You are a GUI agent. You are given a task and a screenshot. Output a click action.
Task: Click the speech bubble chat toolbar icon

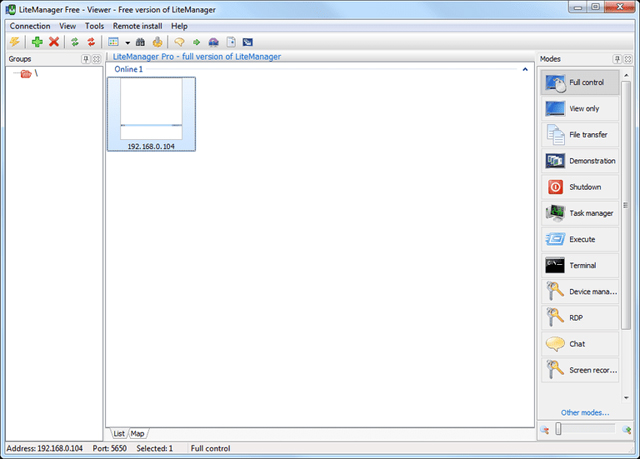pos(179,42)
